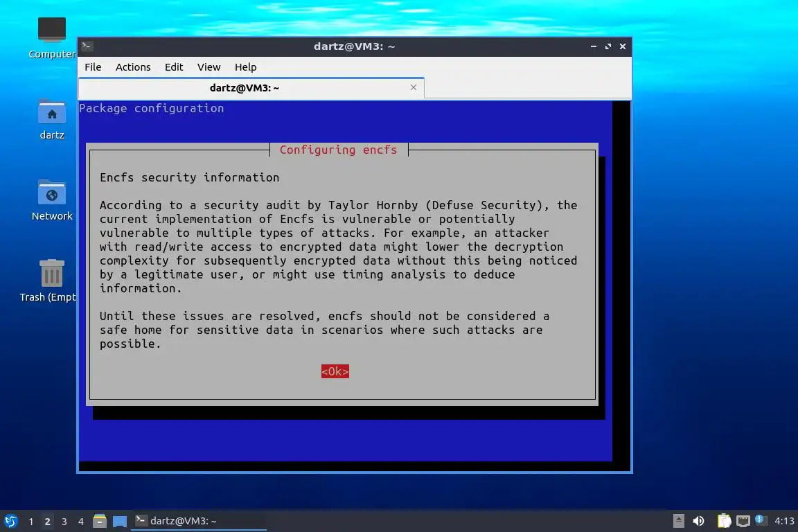Open the Network desktop icon

[x=52, y=201]
